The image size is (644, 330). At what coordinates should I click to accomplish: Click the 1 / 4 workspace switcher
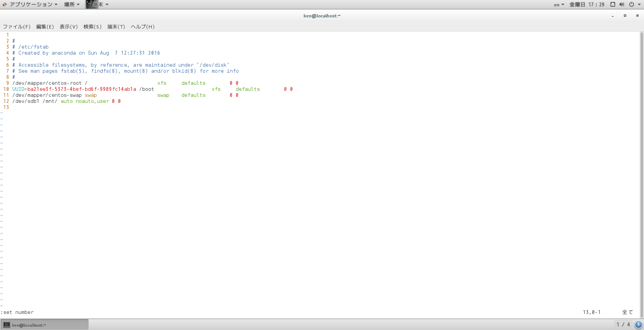(623, 324)
